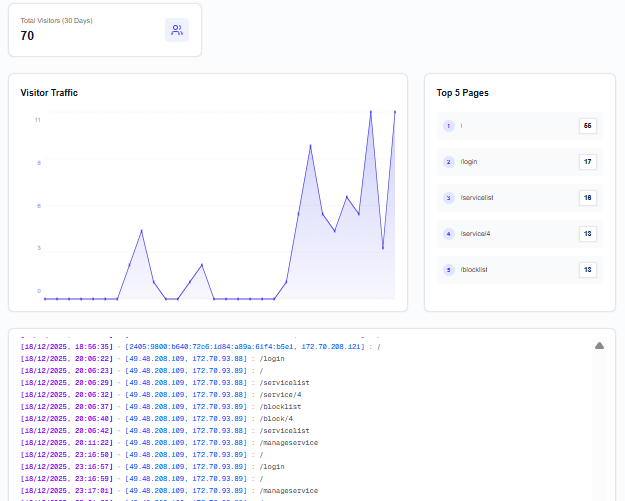Image resolution: width=625 pixels, height=501 pixels.
Task: Click rank badge 4 beside /service/4
Action: [448, 234]
